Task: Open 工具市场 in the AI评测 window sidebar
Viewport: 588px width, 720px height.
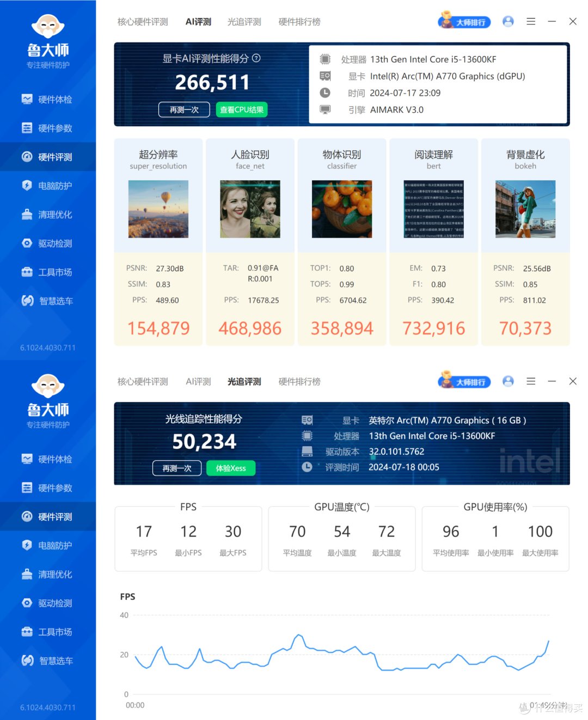Action: click(48, 272)
